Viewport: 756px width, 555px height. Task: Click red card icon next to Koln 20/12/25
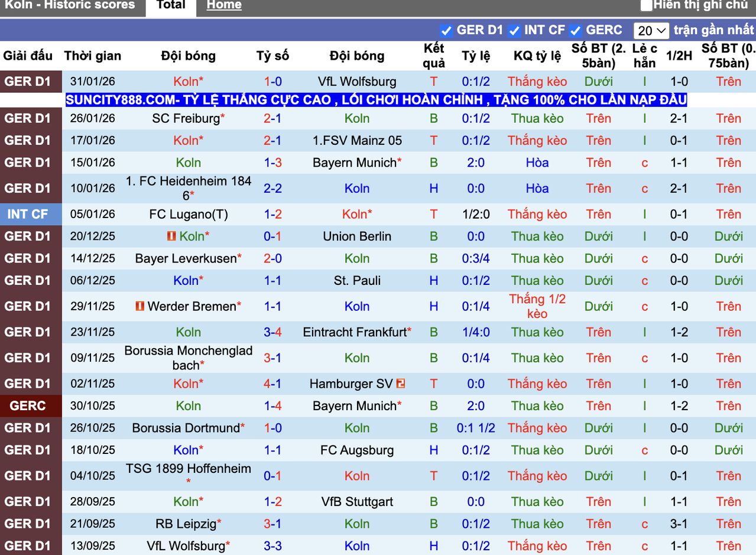(171, 236)
